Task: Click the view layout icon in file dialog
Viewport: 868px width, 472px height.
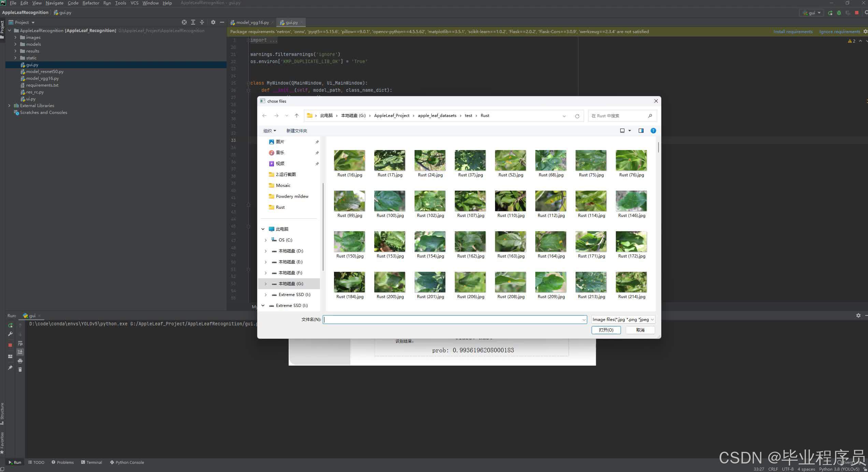Action: pyautogui.click(x=622, y=131)
